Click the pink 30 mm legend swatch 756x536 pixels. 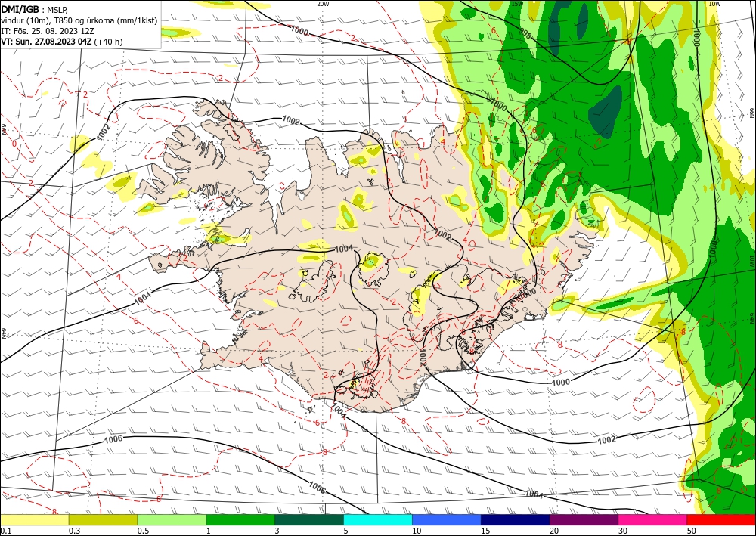click(x=653, y=519)
